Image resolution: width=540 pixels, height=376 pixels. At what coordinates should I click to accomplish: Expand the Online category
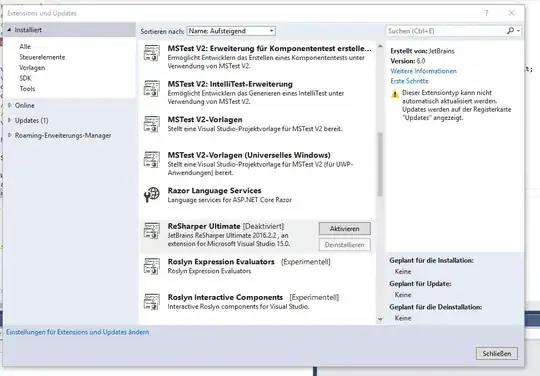click(10, 105)
